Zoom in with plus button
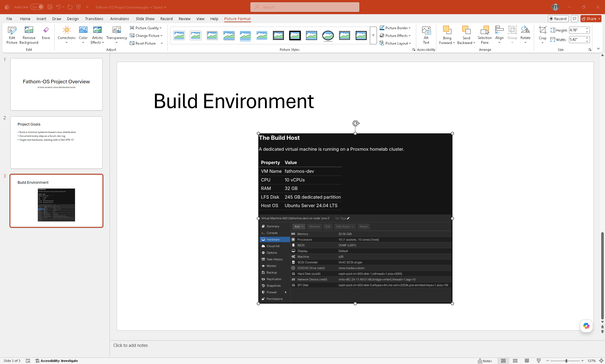 pyautogui.click(x=582, y=361)
